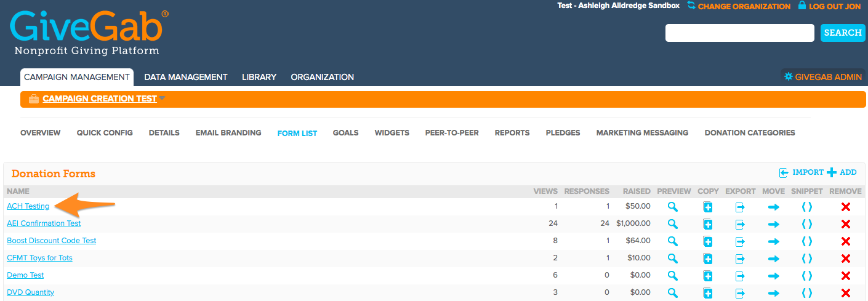Export the Demo Test form
The image size is (868, 301).
click(740, 276)
